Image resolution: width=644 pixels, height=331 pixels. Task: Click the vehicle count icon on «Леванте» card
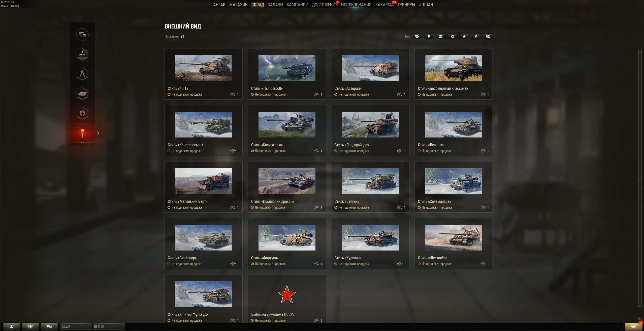pos(483,151)
